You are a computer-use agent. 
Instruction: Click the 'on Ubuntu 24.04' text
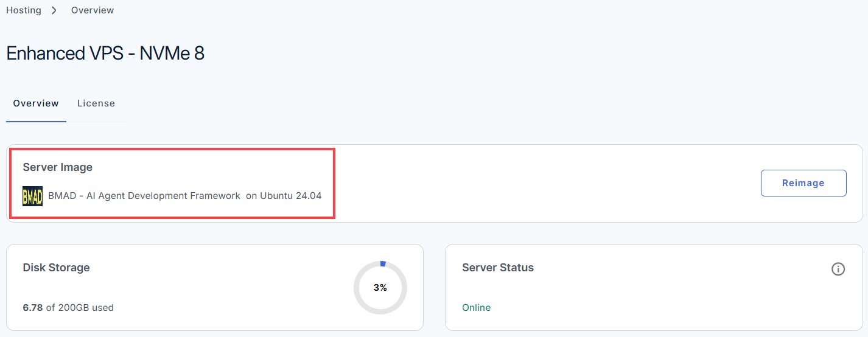coord(284,196)
